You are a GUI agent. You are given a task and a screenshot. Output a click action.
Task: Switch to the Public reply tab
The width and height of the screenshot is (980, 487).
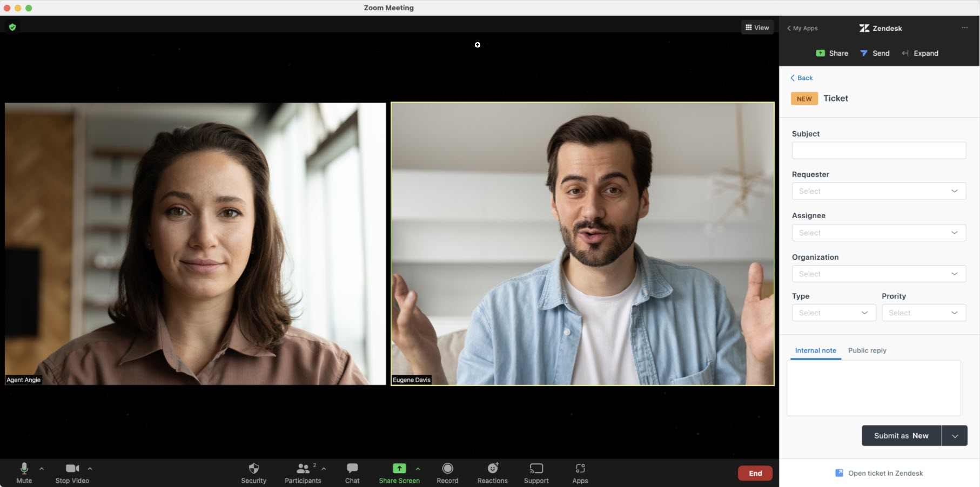pos(867,350)
